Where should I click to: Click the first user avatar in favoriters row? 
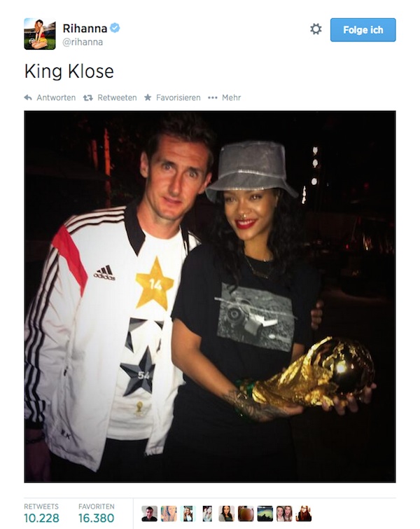tap(149, 514)
